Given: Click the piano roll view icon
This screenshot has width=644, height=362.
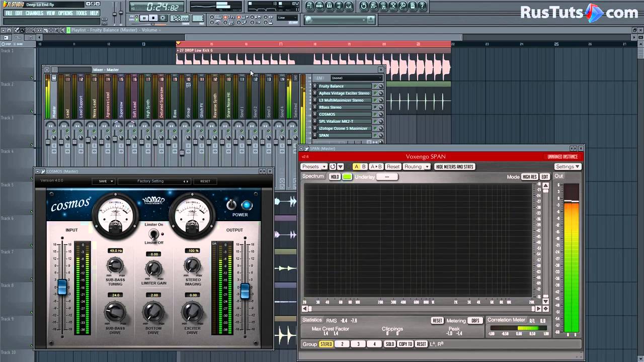Looking at the screenshot, I should click(x=330, y=6).
